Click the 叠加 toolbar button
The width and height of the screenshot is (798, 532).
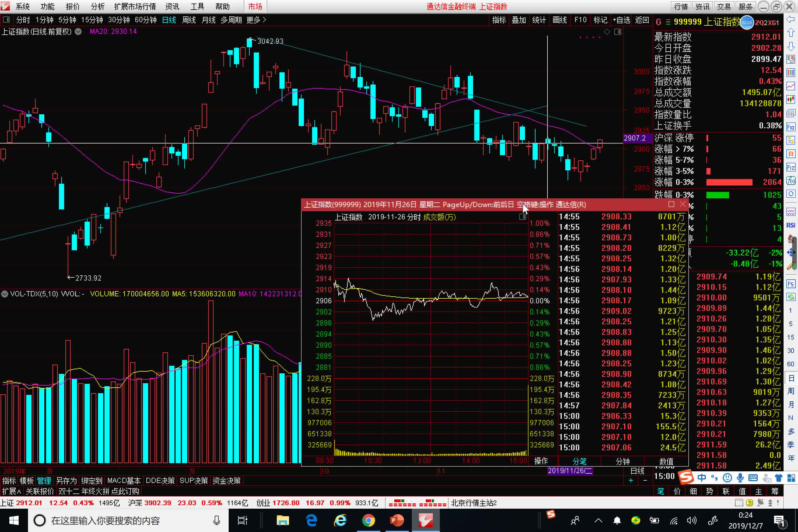pyautogui.click(x=519, y=20)
